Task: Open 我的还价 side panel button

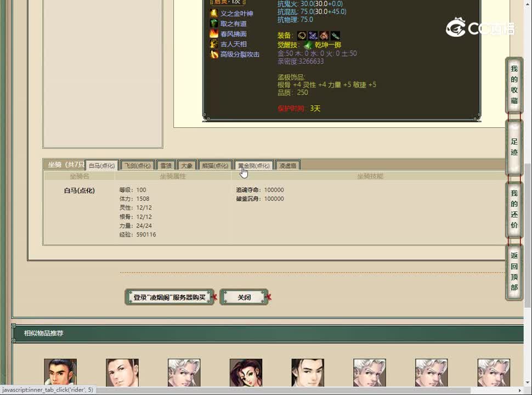Action: [x=514, y=209]
